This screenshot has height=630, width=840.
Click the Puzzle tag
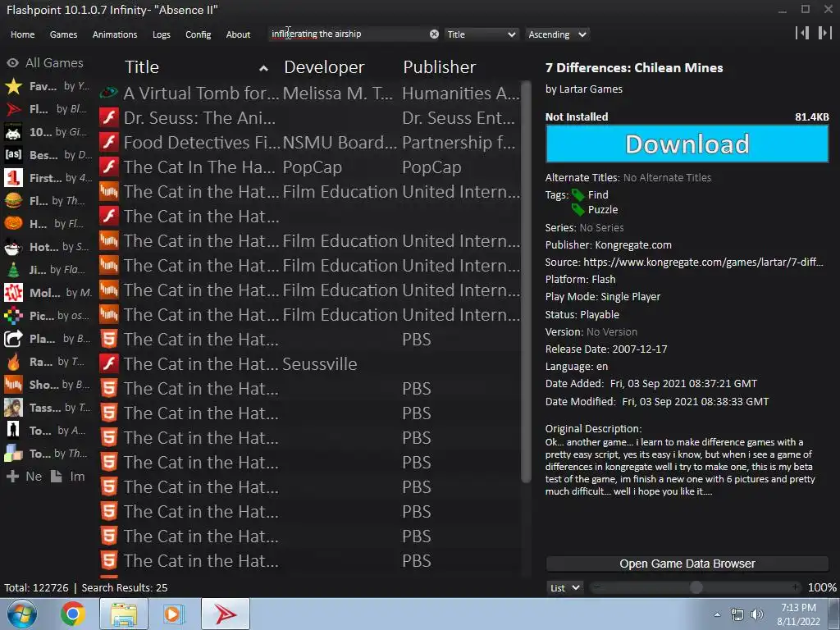tap(603, 209)
